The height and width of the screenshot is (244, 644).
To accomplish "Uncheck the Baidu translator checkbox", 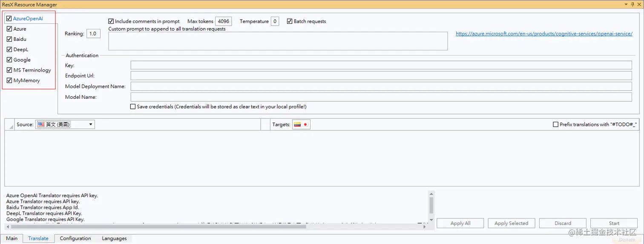I will click(x=9, y=39).
